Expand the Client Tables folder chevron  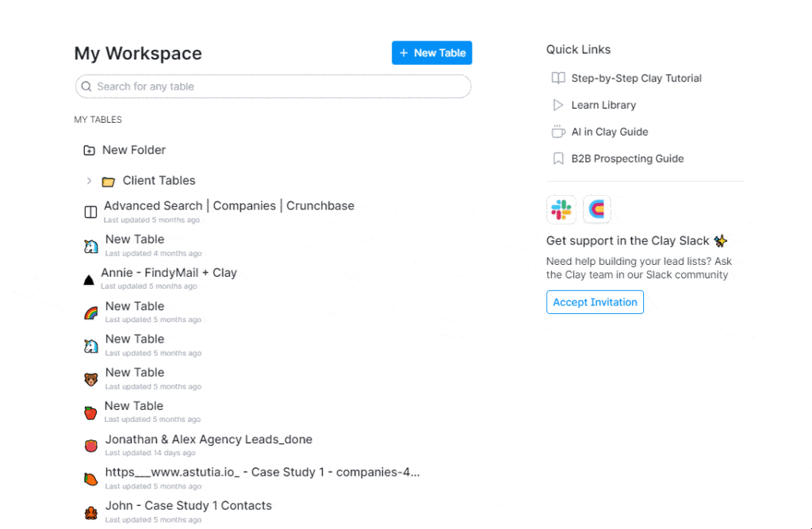(x=89, y=181)
